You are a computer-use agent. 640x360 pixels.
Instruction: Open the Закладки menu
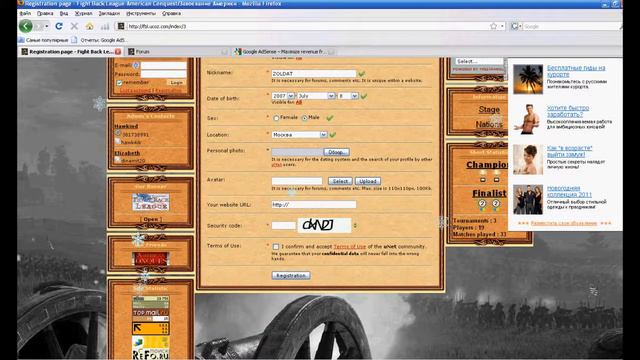coord(109,13)
